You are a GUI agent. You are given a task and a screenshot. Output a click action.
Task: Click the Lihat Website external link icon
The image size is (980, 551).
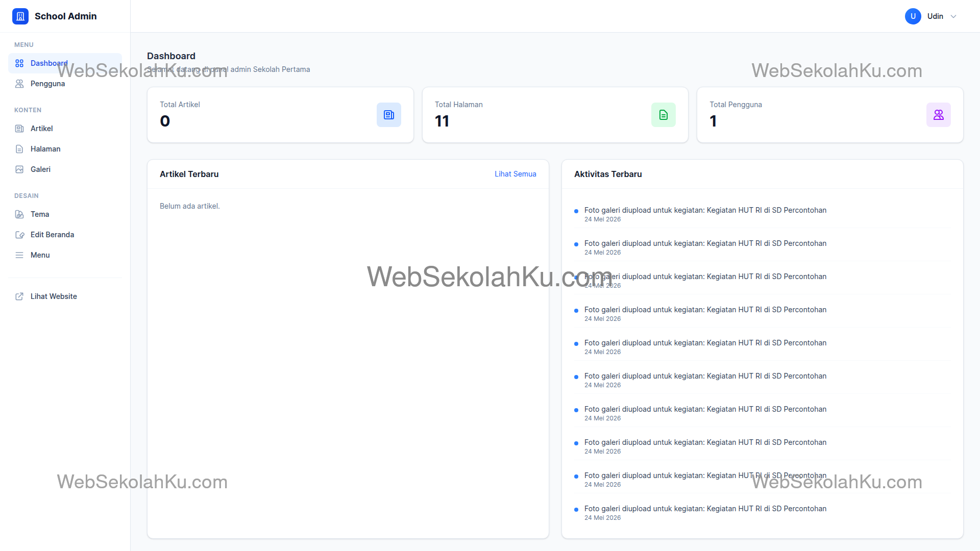[x=19, y=296]
